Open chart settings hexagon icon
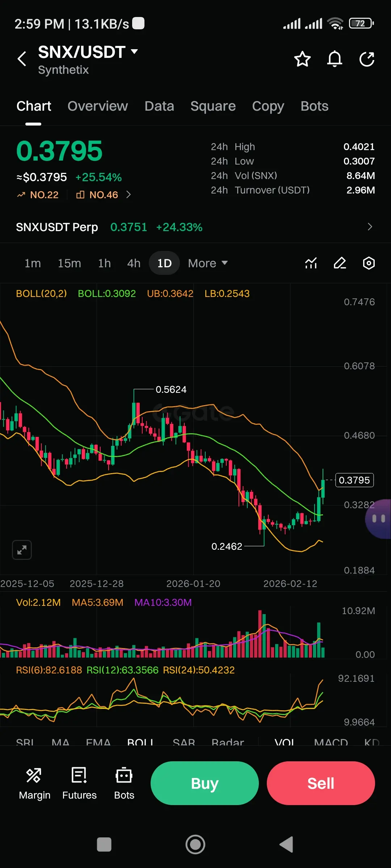Image resolution: width=391 pixels, height=868 pixels. click(x=369, y=263)
